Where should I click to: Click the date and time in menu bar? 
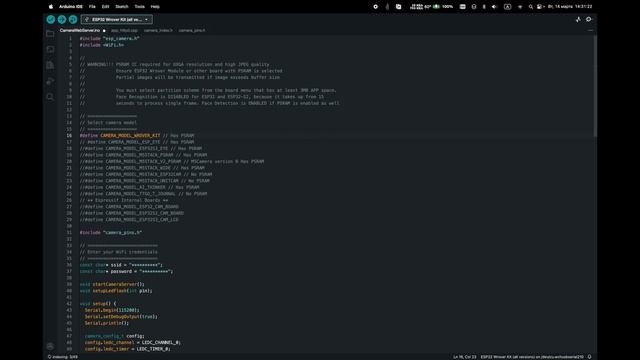point(570,7)
